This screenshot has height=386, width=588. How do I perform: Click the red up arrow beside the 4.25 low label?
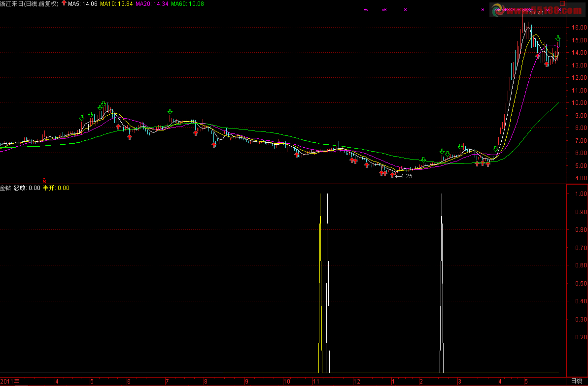[x=392, y=175]
